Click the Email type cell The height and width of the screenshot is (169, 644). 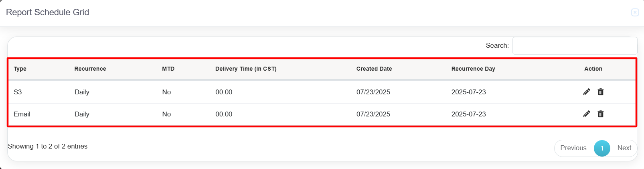22,114
